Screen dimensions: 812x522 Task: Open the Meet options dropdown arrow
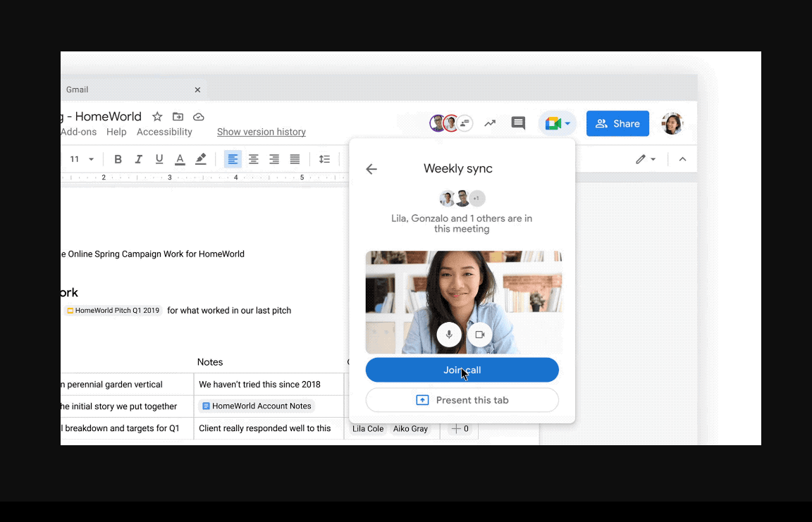point(567,123)
